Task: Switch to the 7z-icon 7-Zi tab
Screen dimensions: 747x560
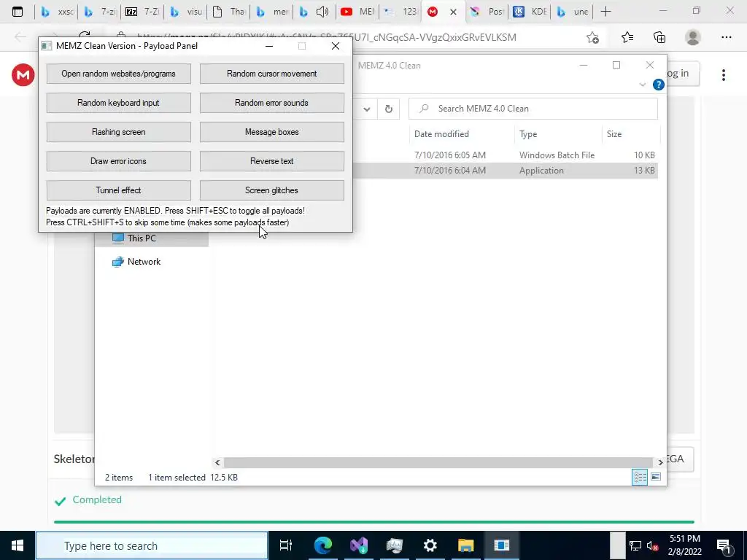Action: click(x=142, y=12)
